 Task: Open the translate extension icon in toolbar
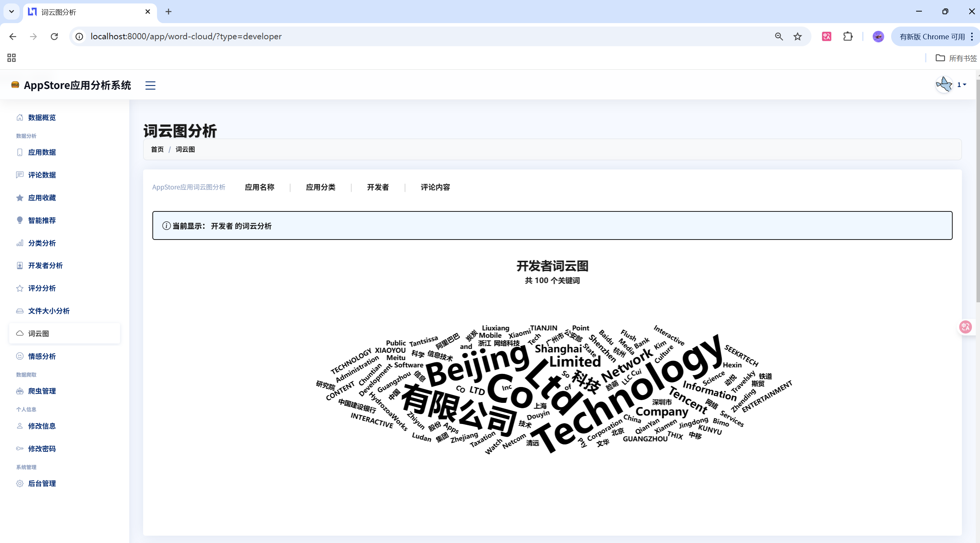click(826, 37)
